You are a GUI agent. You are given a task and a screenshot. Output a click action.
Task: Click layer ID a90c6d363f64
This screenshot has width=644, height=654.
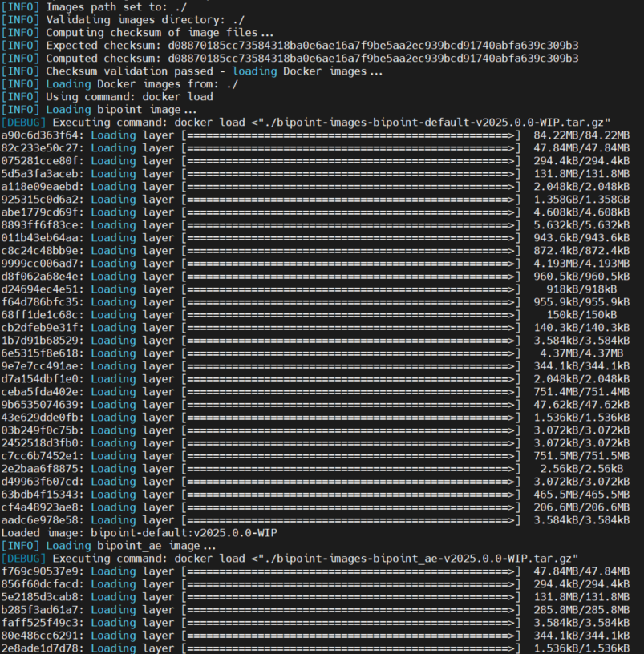[x=39, y=135]
